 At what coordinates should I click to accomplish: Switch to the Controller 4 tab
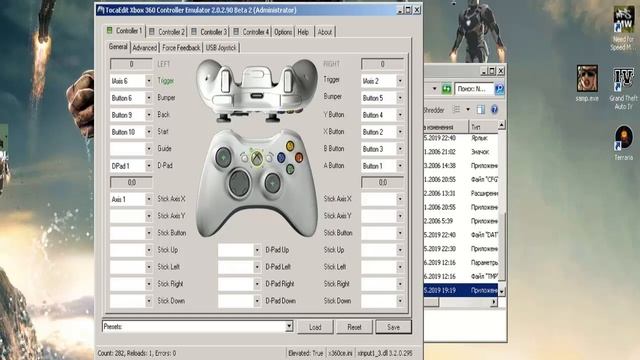[251, 32]
